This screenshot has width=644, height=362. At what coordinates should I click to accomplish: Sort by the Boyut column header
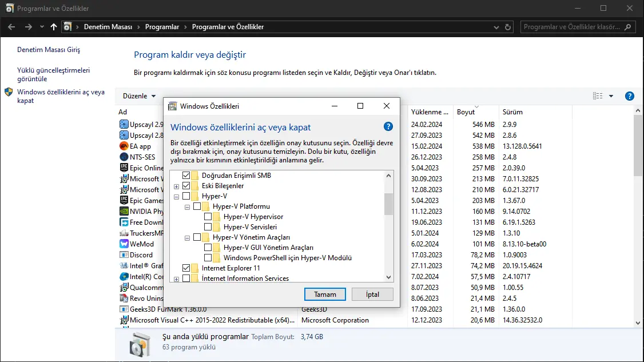466,112
